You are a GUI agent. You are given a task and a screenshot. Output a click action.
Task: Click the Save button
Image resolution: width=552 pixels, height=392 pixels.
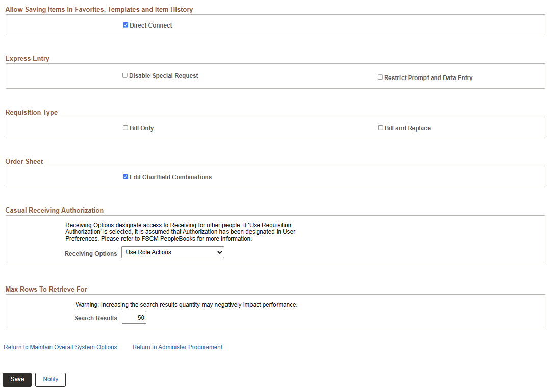coord(17,379)
